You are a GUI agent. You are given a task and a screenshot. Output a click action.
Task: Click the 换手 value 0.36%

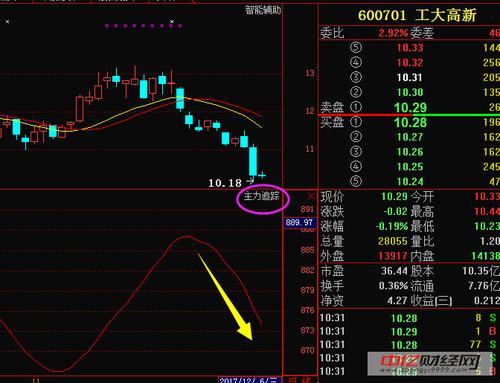pos(393,286)
